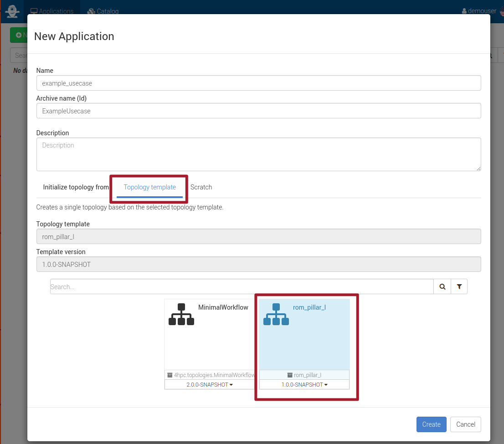Switch to the Scratch tab
Screen dimensions: 504x444
pyautogui.click(x=201, y=187)
